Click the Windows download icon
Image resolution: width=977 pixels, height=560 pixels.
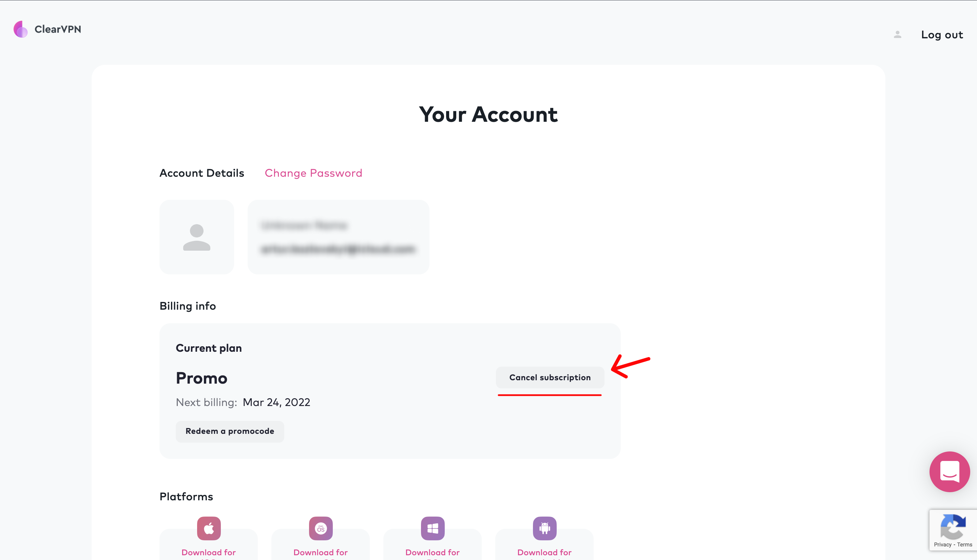[432, 528]
